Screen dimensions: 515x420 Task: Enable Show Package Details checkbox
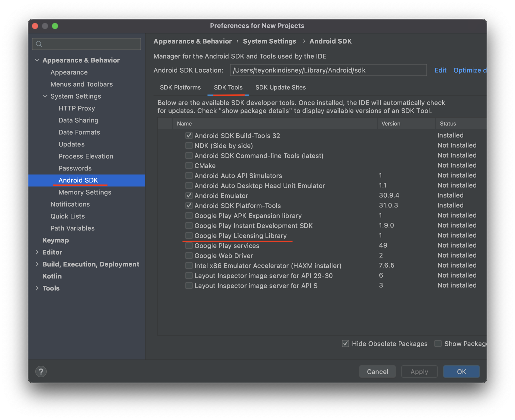pyautogui.click(x=438, y=343)
